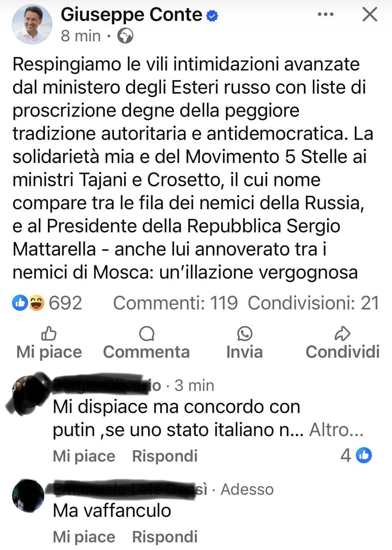392x550 pixels.
Task: Open the Giuseppe Conte profile name link
Action: click(131, 15)
